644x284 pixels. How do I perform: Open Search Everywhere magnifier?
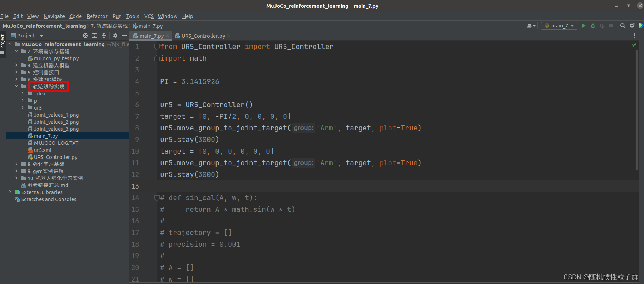[x=623, y=26]
